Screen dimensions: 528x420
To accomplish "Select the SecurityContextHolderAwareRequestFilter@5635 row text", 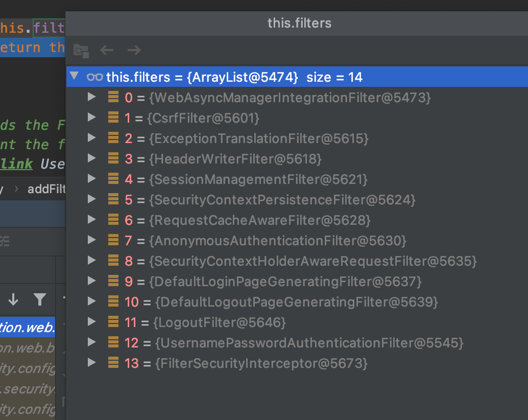I will point(313,262).
